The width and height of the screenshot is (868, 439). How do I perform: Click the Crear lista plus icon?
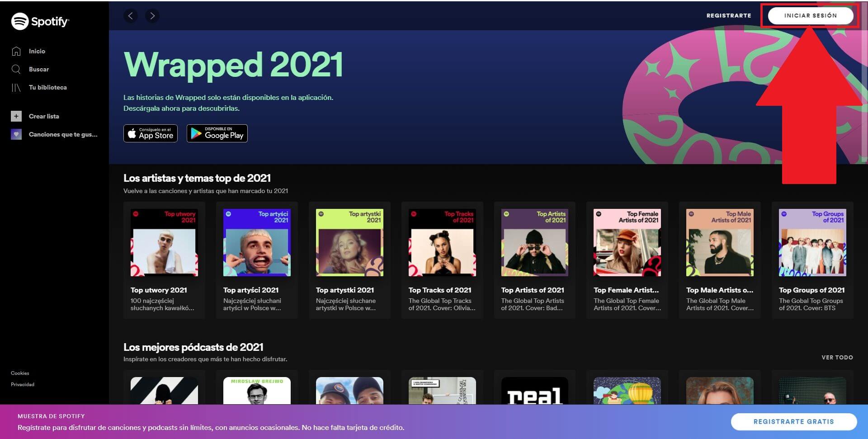click(x=16, y=116)
